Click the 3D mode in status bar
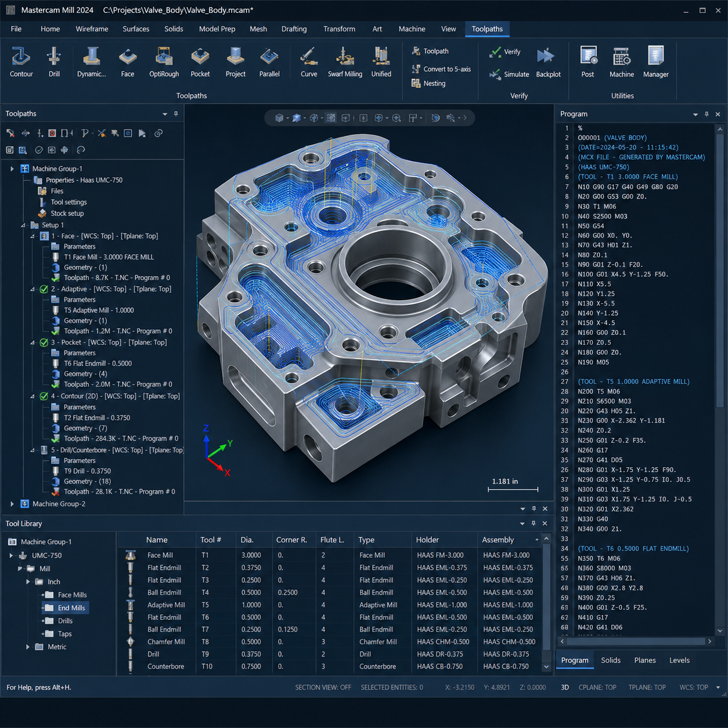 coord(565,687)
